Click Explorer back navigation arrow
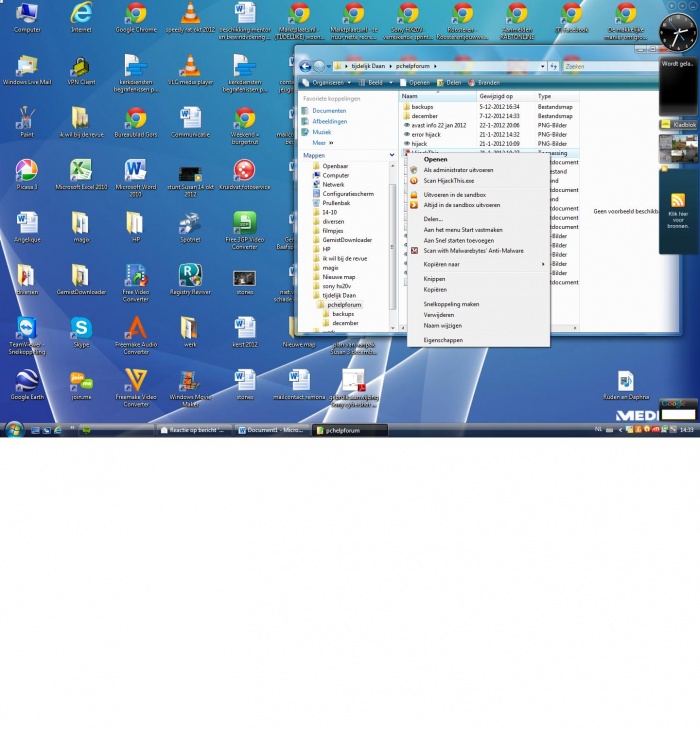 coord(305,66)
